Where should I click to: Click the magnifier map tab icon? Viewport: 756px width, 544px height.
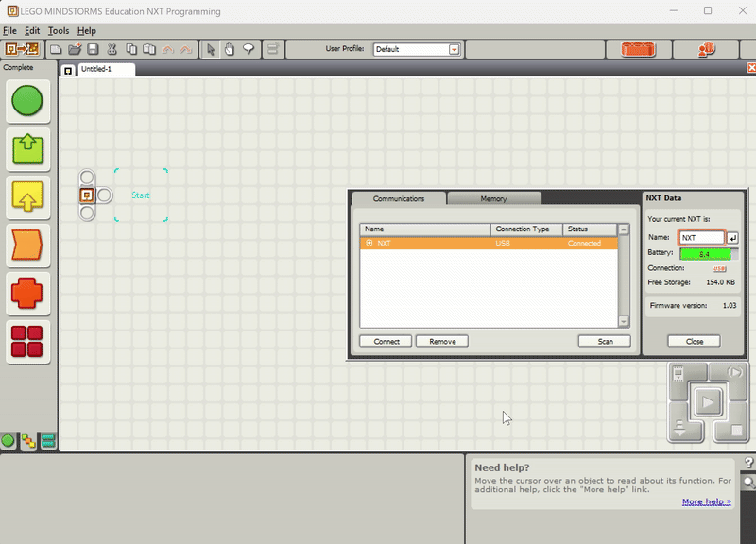coord(749,482)
